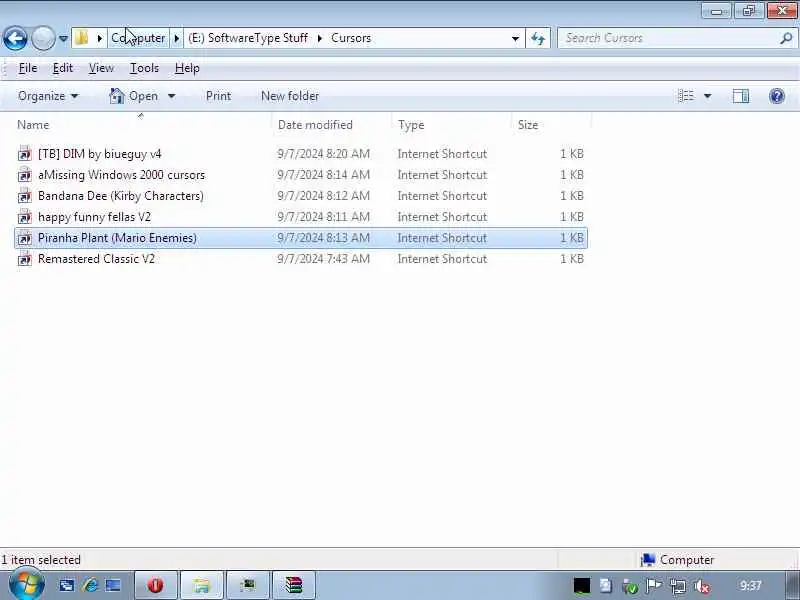Expand the arrow before Computer in breadcrumb

pyautogui.click(x=100, y=38)
